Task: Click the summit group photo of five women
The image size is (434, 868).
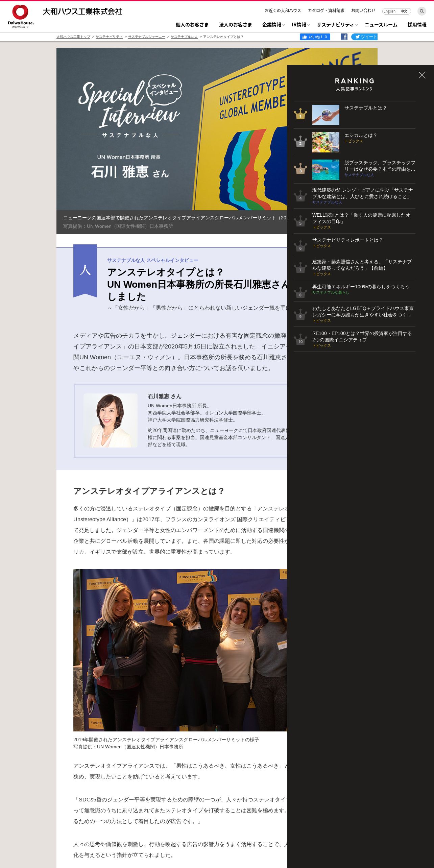Action: (180, 650)
